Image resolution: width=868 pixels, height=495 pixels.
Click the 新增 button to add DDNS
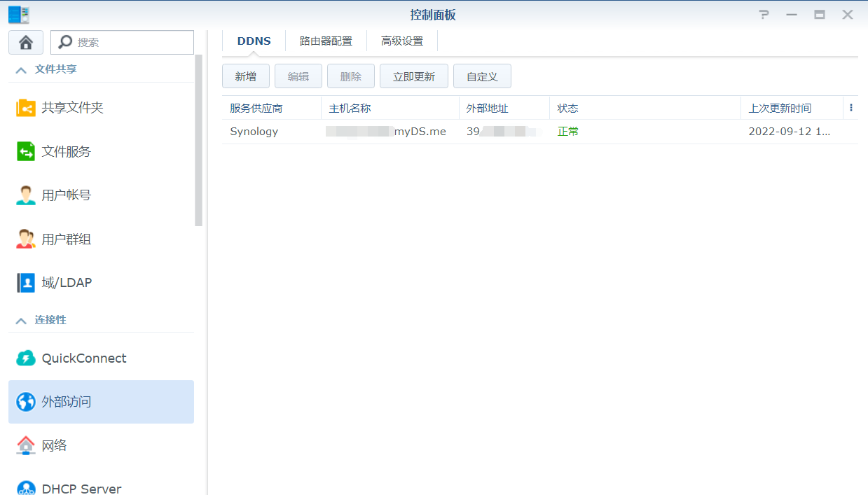tap(246, 76)
